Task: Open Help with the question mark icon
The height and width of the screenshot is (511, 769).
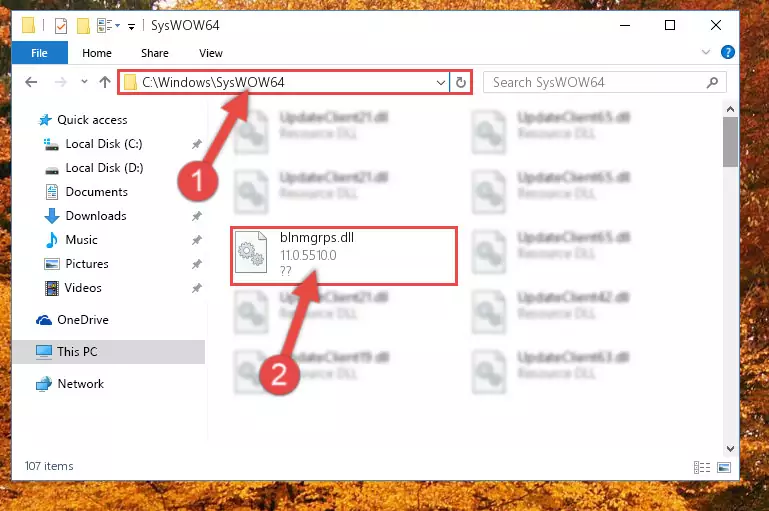Action: (728, 52)
